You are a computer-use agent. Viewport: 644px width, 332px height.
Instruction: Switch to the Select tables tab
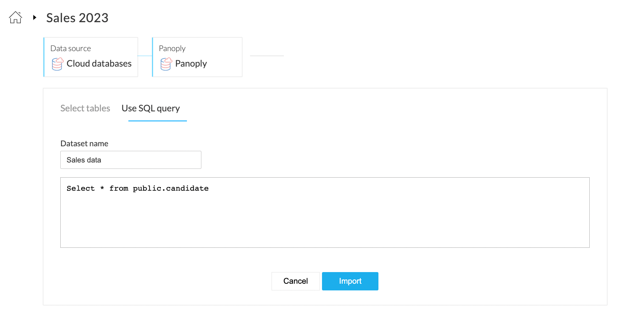85,108
